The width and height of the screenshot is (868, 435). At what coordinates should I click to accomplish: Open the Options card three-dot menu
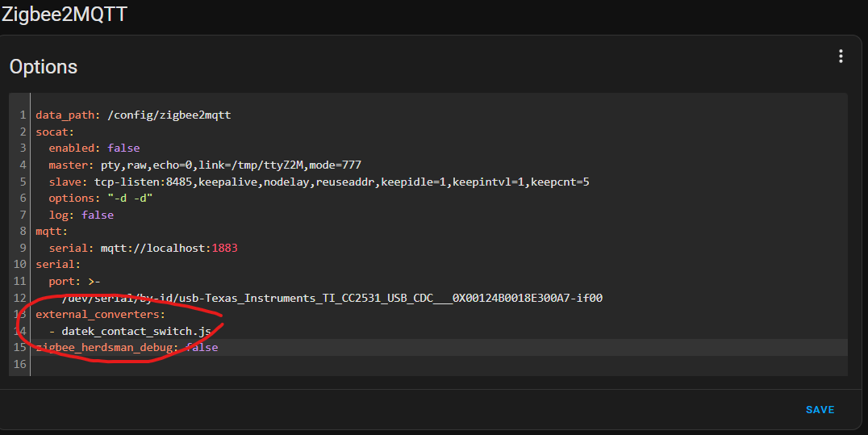click(x=841, y=56)
